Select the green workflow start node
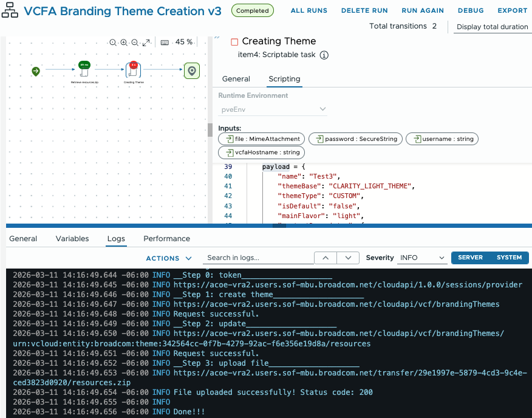The image size is (532, 418). pyautogui.click(x=36, y=71)
